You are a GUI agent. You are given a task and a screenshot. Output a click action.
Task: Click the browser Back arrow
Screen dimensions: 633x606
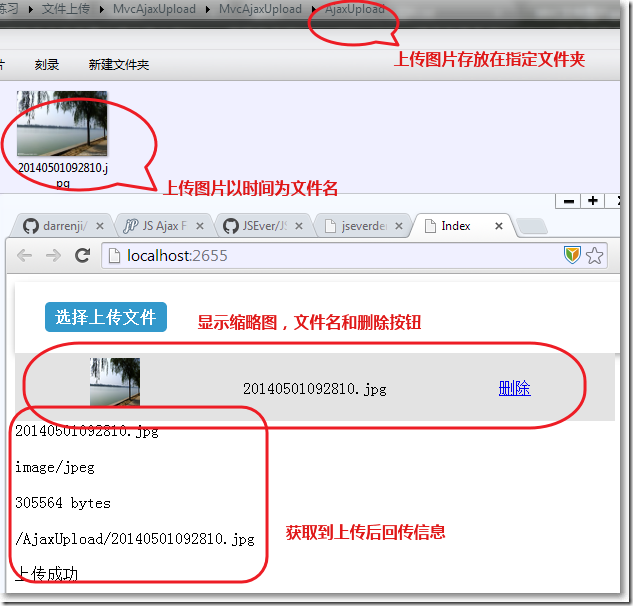[25, 256]
